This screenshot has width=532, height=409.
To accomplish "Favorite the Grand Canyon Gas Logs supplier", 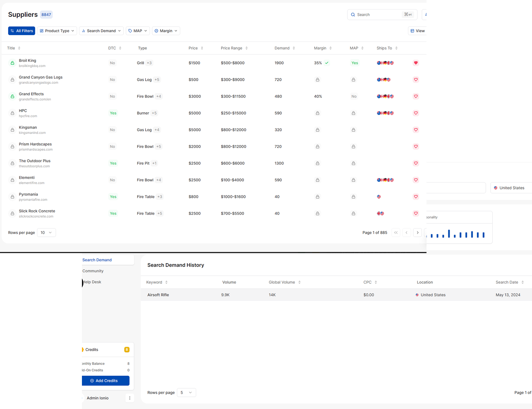I will click(416, 80).
